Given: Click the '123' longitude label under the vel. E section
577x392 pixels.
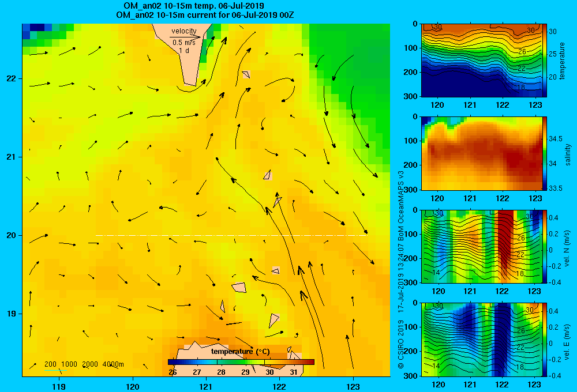Looking at the screenshot, I should [x=534, y=385].
